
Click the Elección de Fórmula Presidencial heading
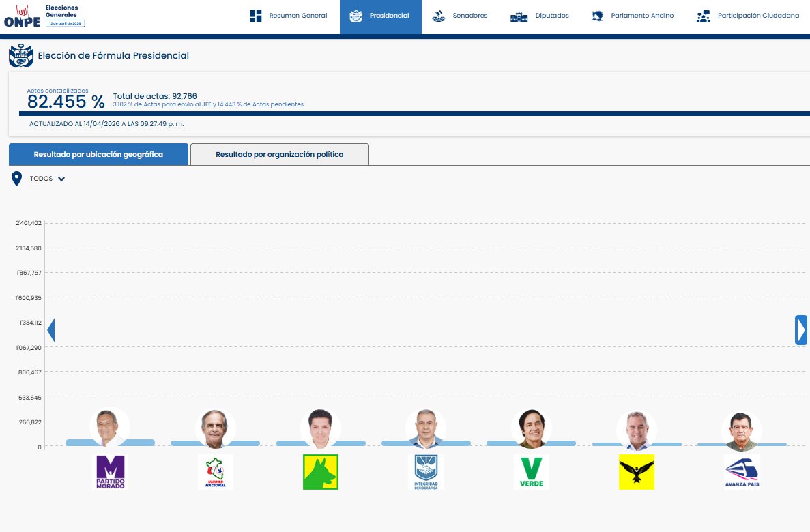[x=113, y=56]
